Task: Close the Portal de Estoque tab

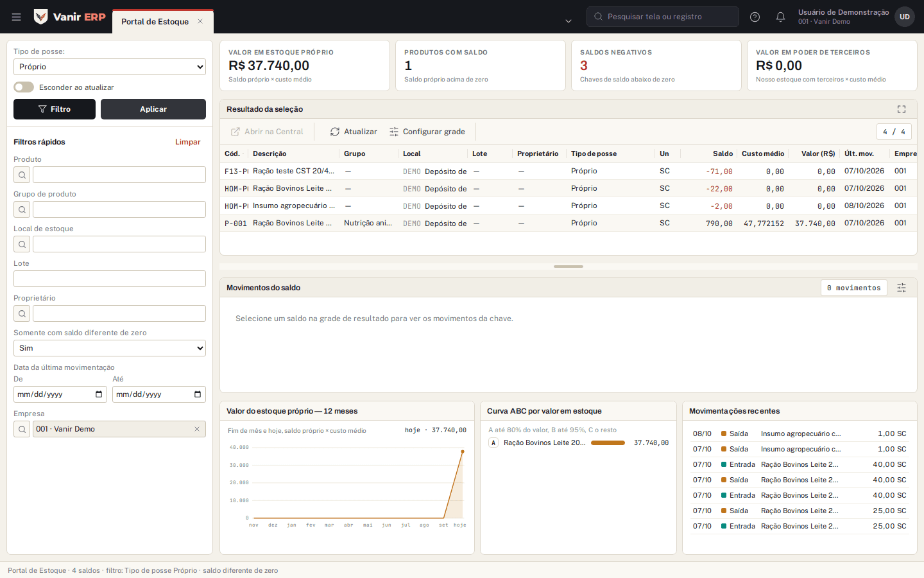Action: [x=200, y=21]
